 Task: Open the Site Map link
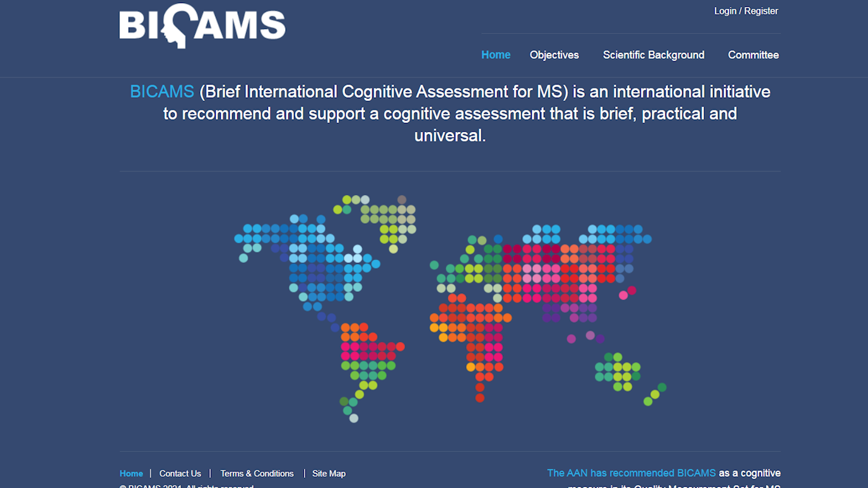tap(329, 473)
